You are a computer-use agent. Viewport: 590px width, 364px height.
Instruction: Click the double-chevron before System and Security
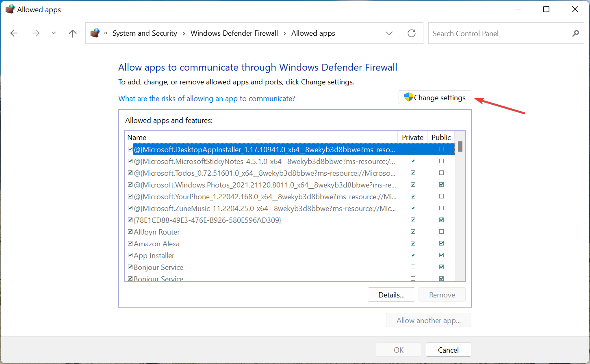tap(106, 33)
